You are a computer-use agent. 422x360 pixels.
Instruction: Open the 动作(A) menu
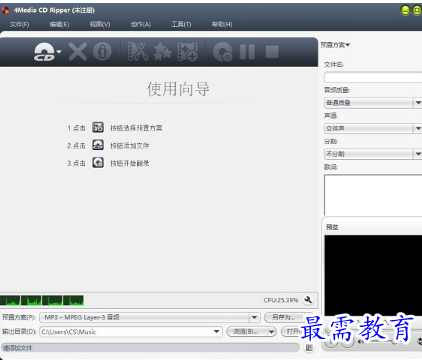[141, 24]
